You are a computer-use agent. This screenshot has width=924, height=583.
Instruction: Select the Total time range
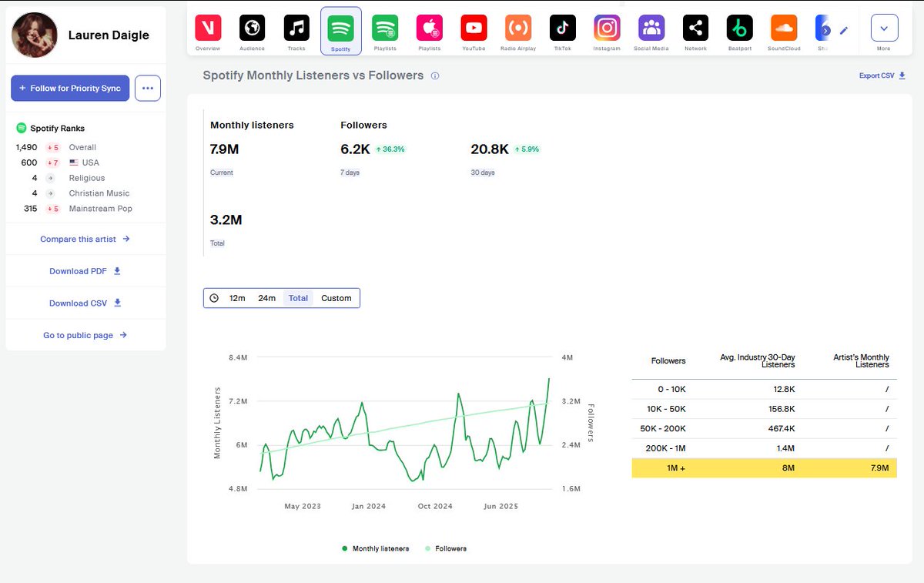[298, 298]
